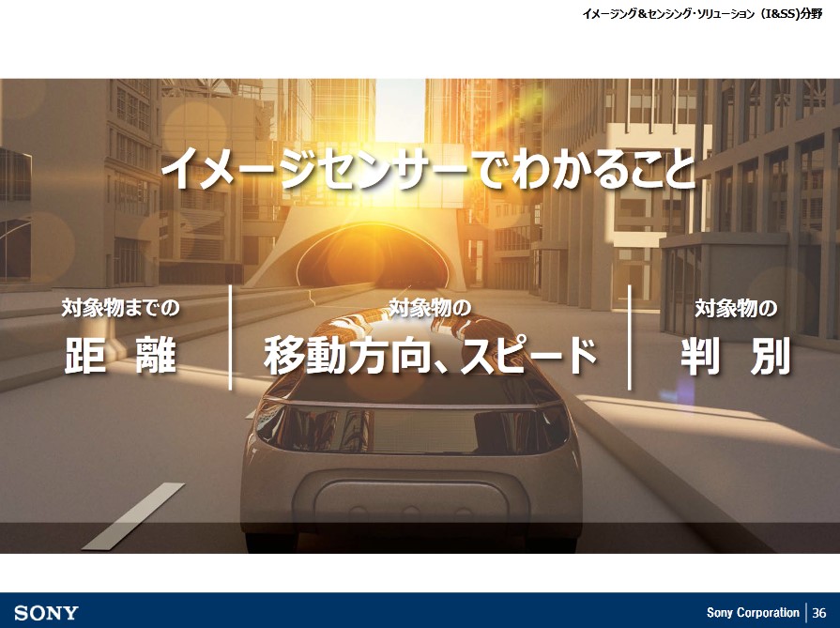Select the white lane marking on the road
840x628 pixels.
[134, 515]
